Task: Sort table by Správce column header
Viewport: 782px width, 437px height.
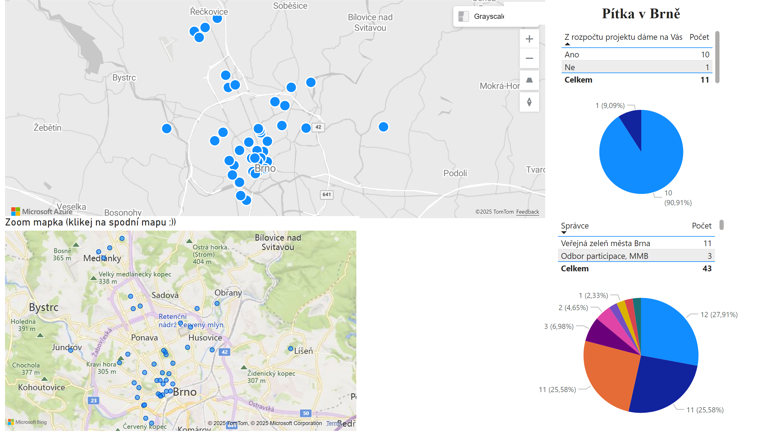Action: (575, 226)
